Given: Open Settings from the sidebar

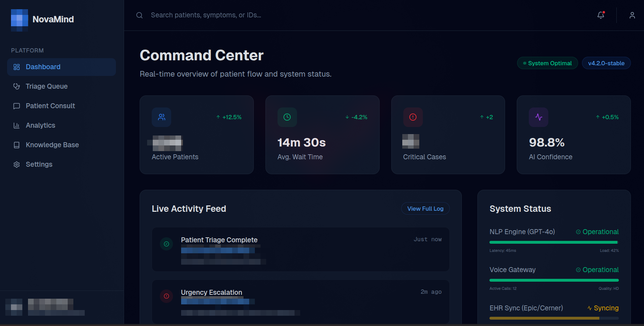Looking at the screenshot, I should [61, 165].
